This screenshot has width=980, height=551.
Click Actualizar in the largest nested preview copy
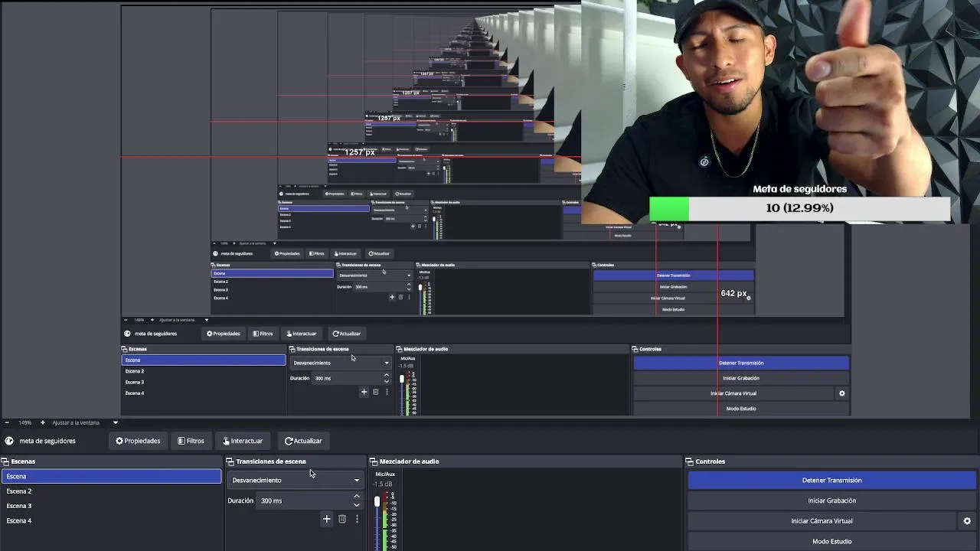point(346,334)
